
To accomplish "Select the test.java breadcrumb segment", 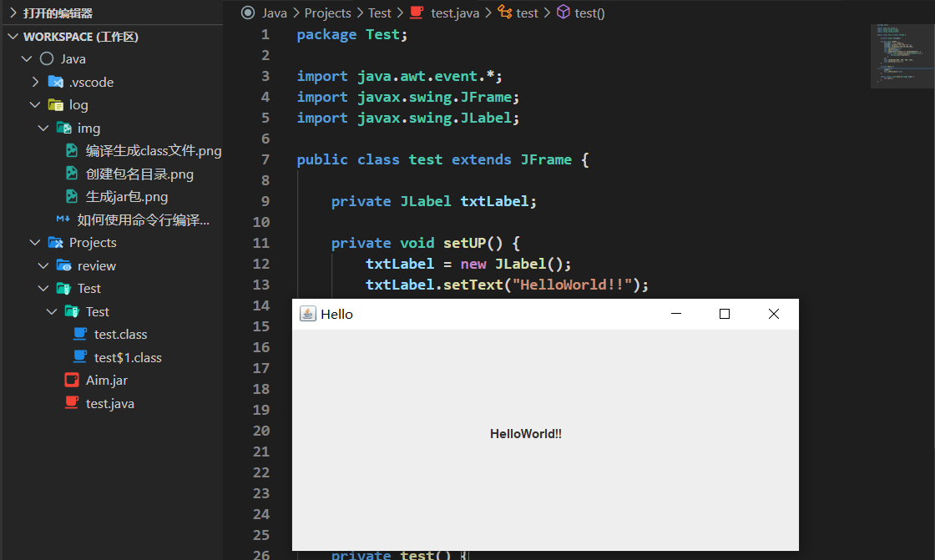I will (455, 13).
